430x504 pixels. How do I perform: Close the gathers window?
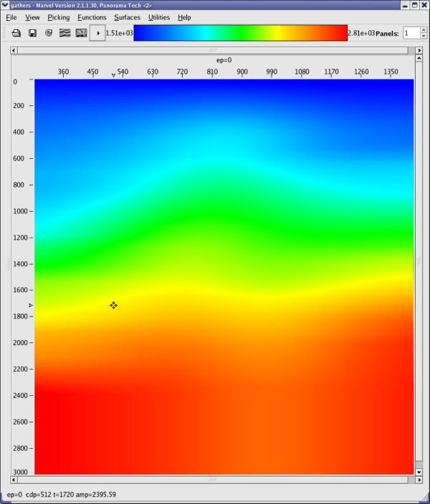click(424, 5)
